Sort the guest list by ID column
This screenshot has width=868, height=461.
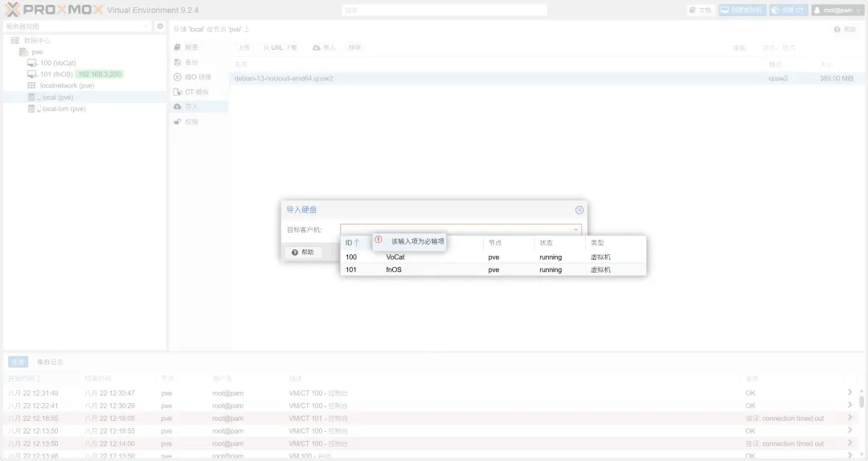353,243
